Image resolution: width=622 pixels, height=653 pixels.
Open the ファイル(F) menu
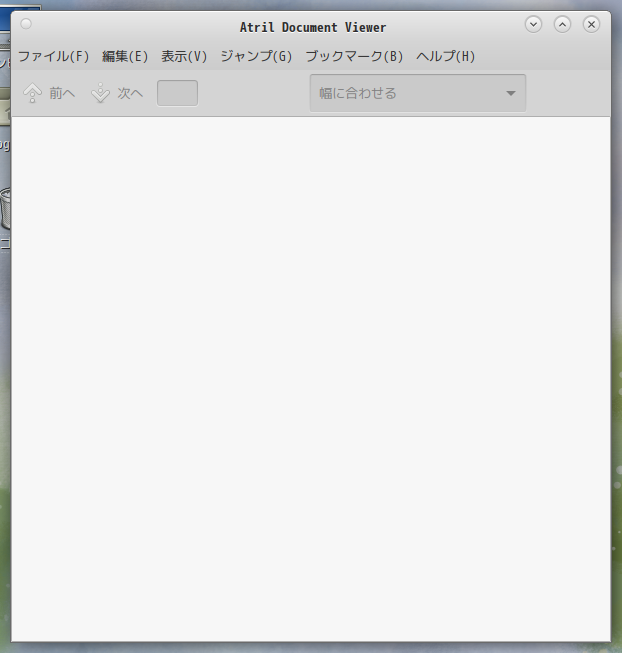coord(54,56)
